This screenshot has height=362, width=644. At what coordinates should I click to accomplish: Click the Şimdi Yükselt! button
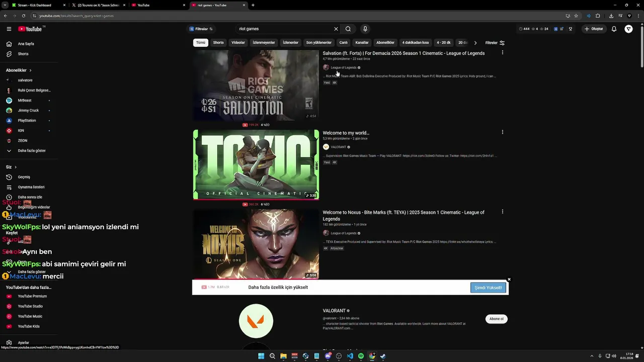(488, 288)
